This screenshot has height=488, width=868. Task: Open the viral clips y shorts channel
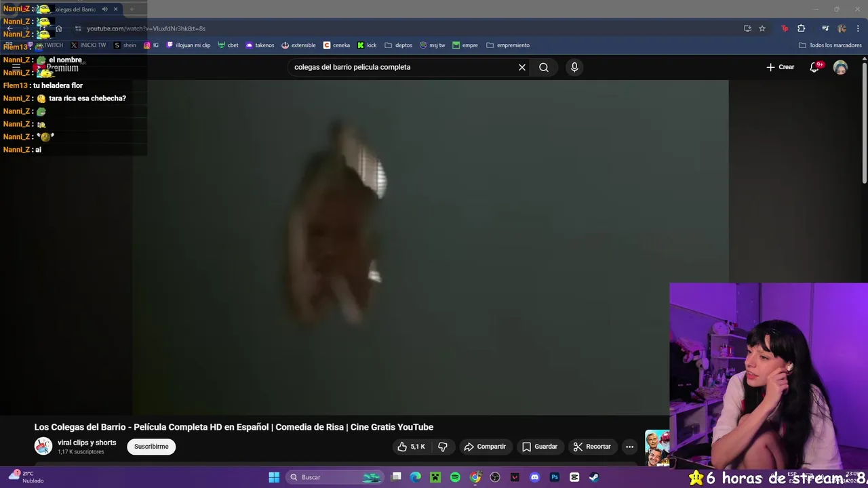[x=87, y=443]
